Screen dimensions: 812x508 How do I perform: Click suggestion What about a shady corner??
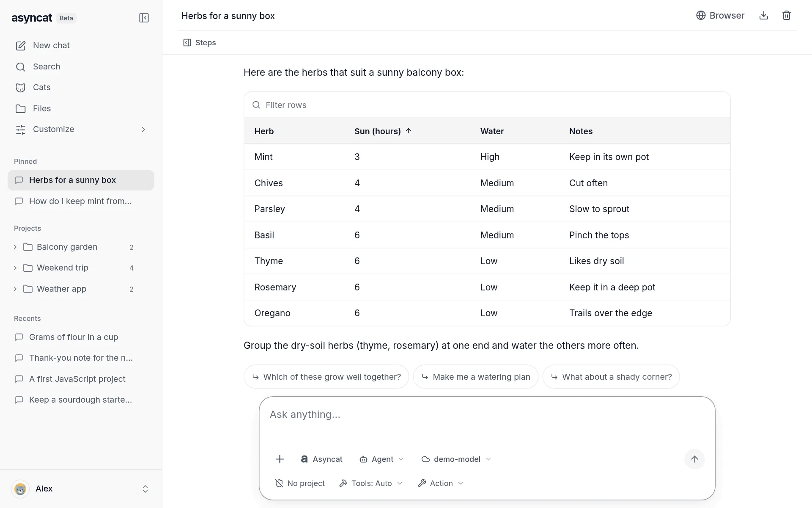tap(611, 377)
